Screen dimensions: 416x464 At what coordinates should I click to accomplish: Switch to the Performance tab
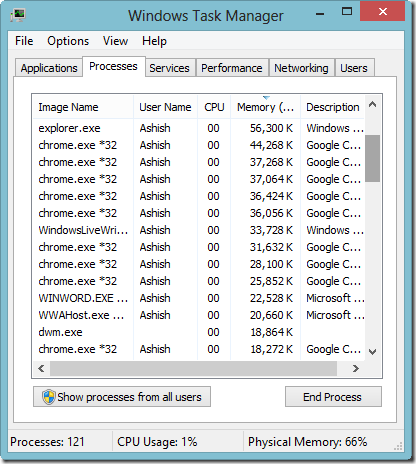232,68
